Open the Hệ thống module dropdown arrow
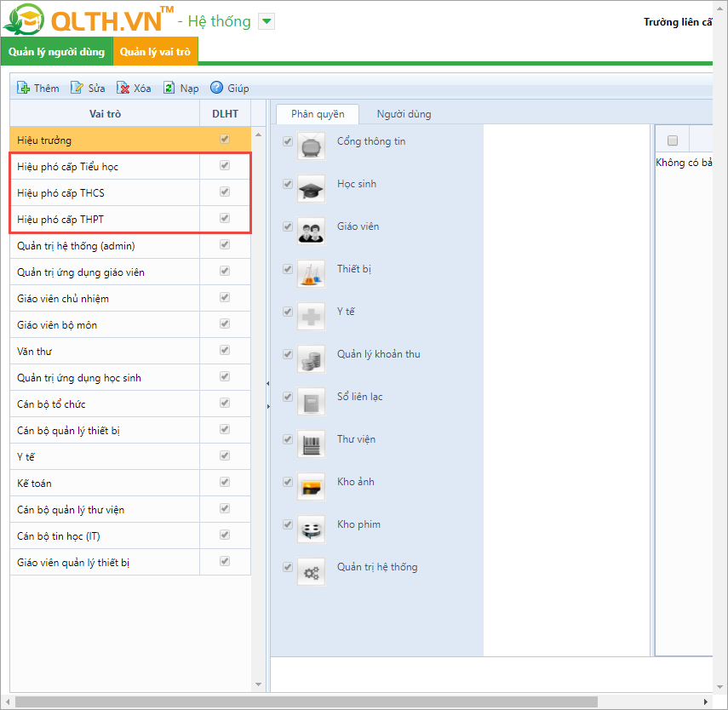 (x=267, y=21)
